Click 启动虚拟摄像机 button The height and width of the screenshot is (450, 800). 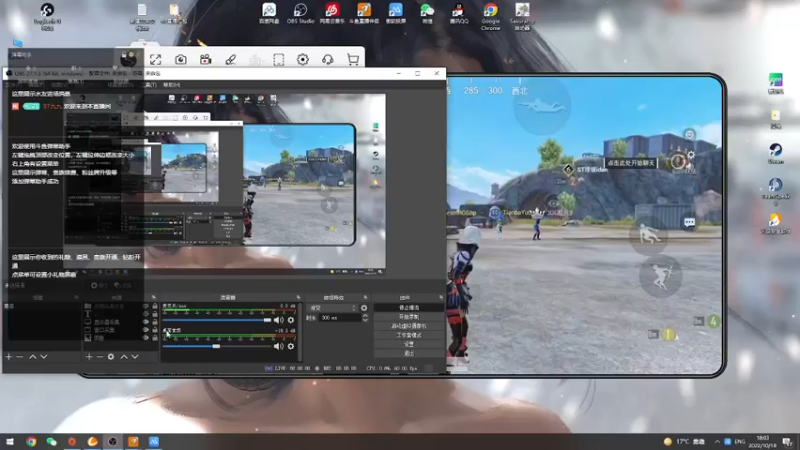(409, 326)
